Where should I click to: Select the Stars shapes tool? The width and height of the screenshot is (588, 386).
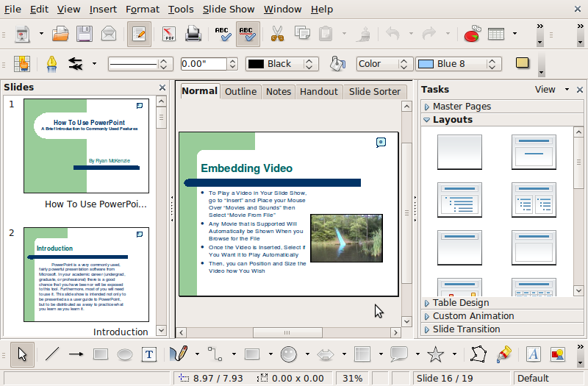click(x=435, y=354)
